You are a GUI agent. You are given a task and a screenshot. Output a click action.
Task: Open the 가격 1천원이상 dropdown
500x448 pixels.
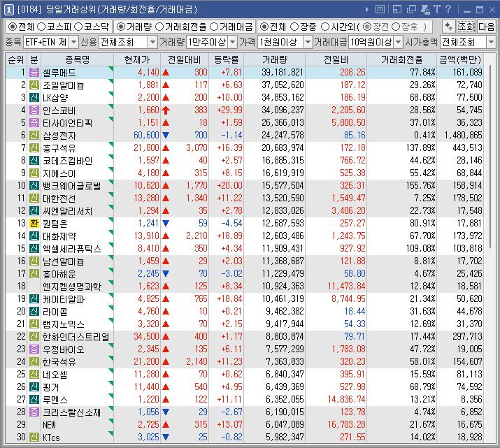308,42
